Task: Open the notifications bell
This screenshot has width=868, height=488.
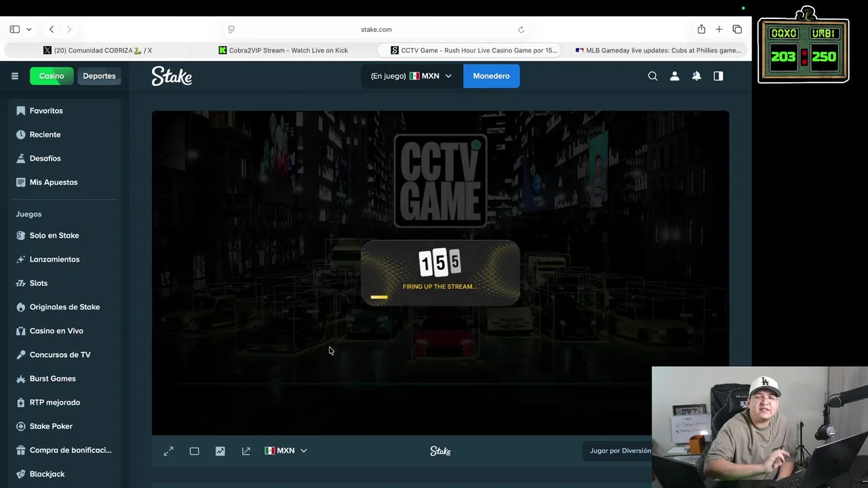Action: pyautogui.click(x=696, y=76)
